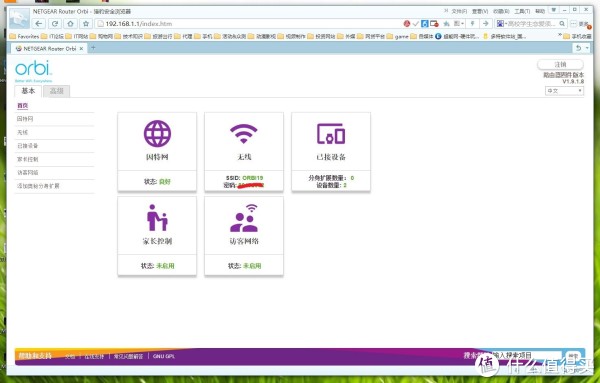
Task: Click the checkmark icon in address bar
Action: (416, 24)
